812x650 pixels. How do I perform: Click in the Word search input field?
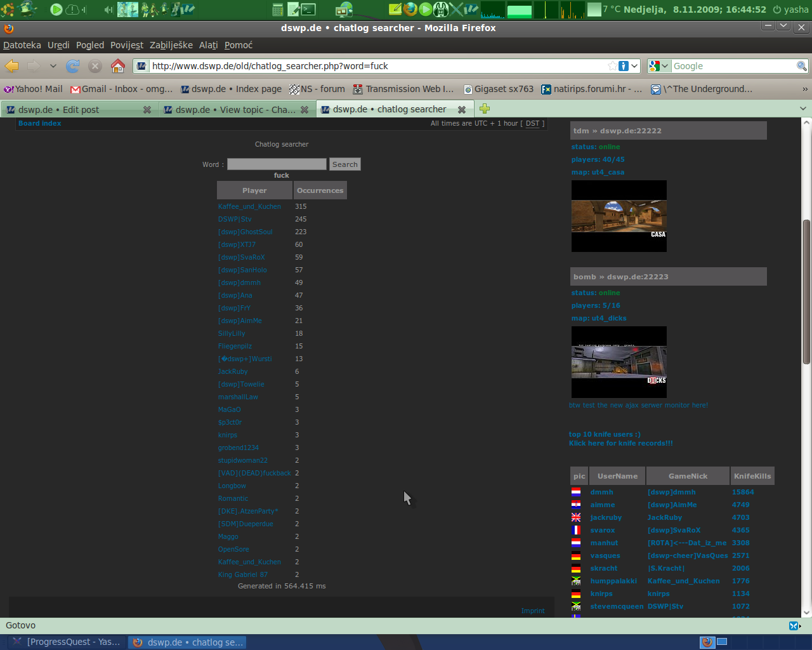click(277, 164)
